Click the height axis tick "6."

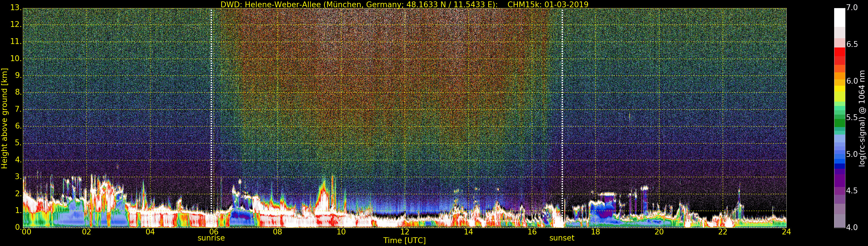(18, 126)
